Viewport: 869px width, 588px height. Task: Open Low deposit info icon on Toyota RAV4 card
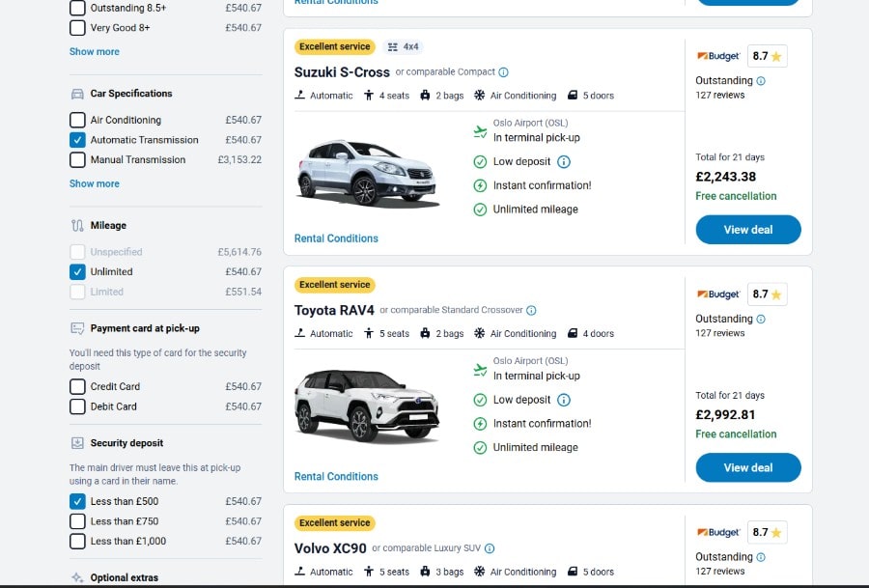click(564, 400)
